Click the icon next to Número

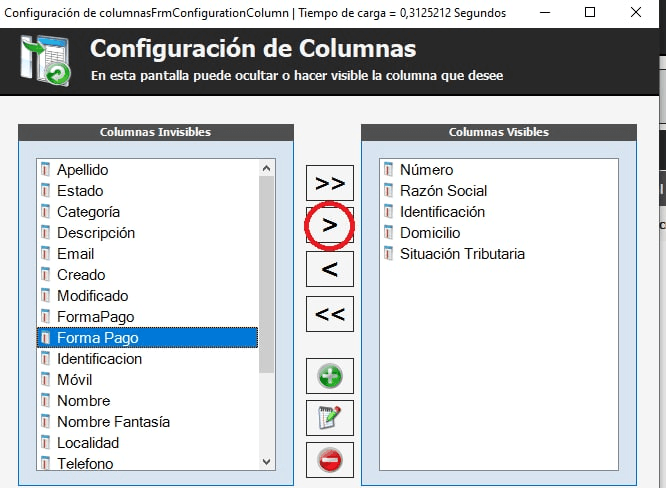tap(388, 170)
